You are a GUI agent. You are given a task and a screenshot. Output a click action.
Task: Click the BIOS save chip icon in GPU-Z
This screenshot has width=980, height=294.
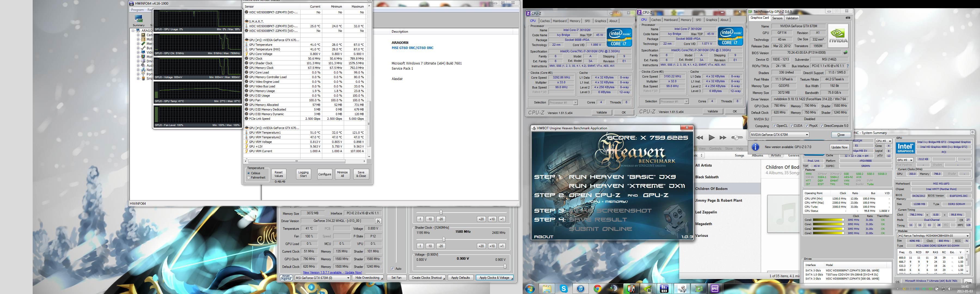coord(845,53)
